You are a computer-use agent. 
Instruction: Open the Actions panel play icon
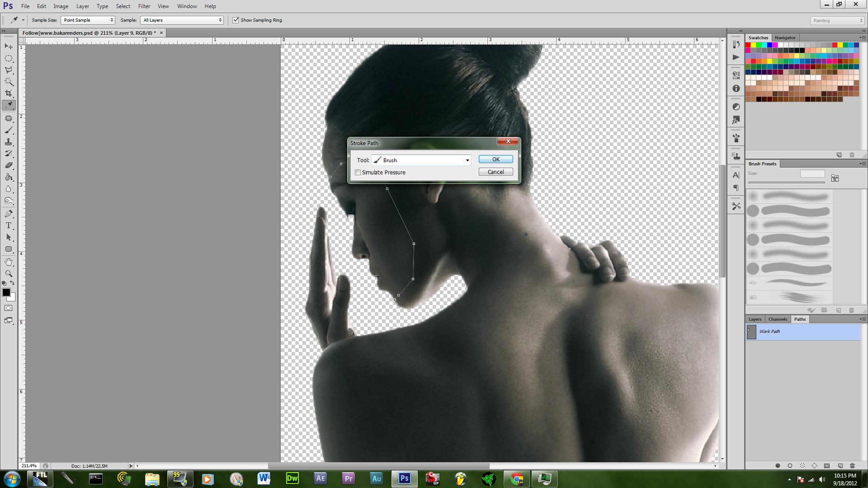coord(736,57)
